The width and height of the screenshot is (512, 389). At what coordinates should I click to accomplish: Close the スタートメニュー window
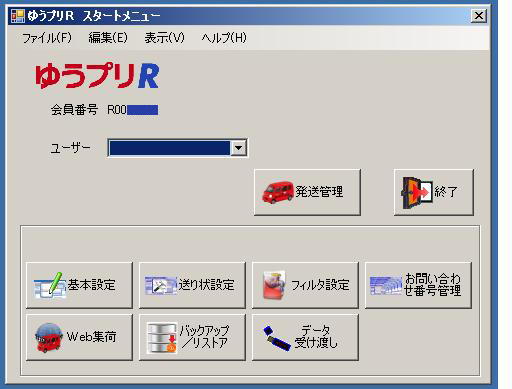tap(479, 16)
